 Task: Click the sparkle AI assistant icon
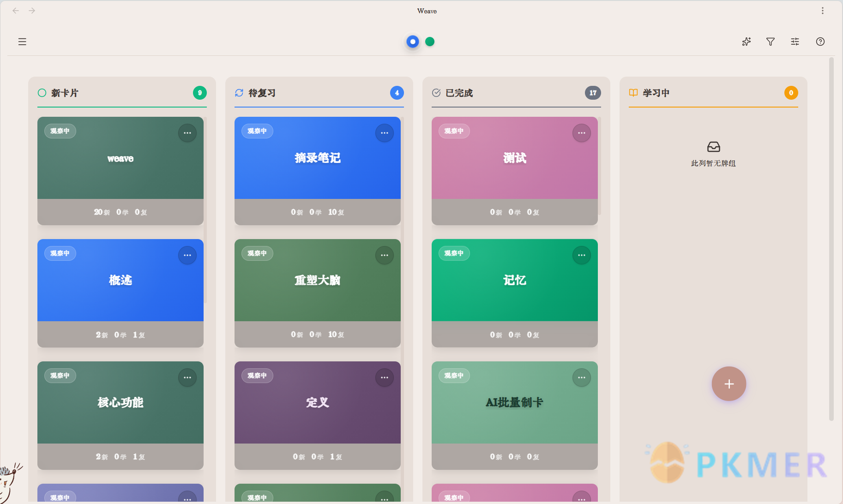[747, 42]
